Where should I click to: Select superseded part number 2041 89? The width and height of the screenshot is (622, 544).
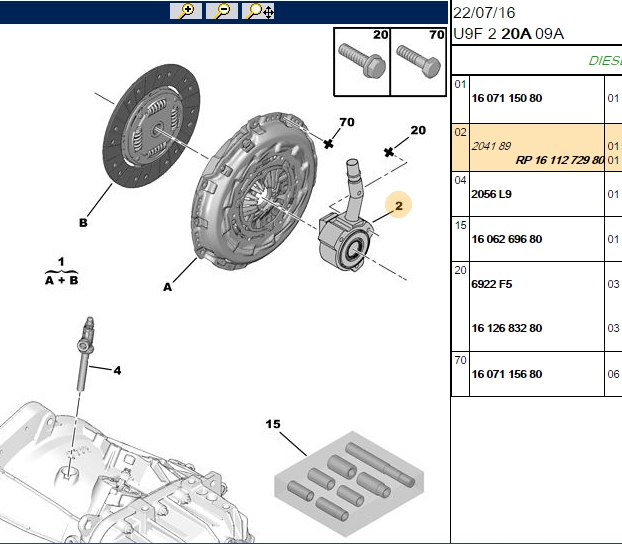pos(491,146)
